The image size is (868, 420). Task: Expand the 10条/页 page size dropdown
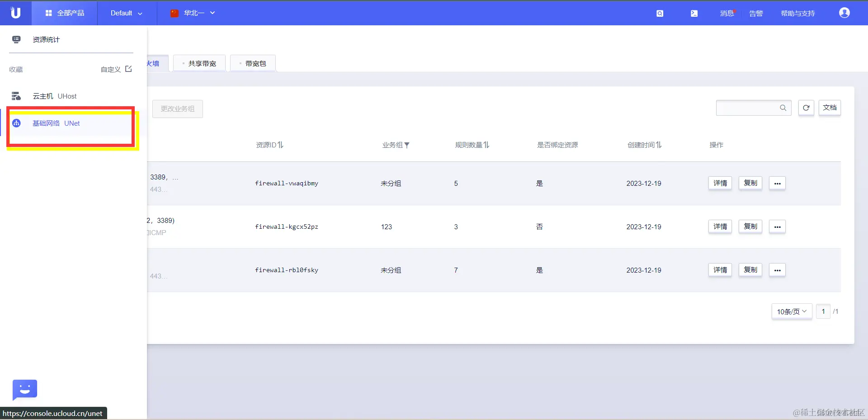coord(792,311)
